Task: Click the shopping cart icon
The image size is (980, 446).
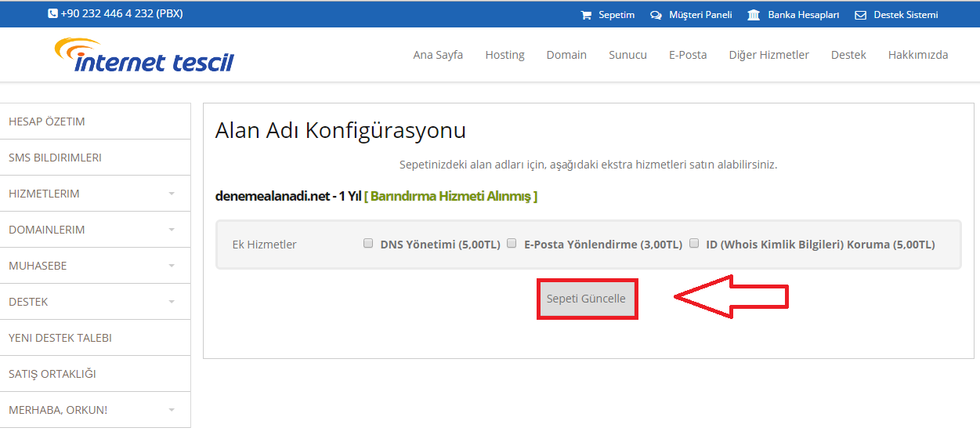Action: click(x=586, y=15)
